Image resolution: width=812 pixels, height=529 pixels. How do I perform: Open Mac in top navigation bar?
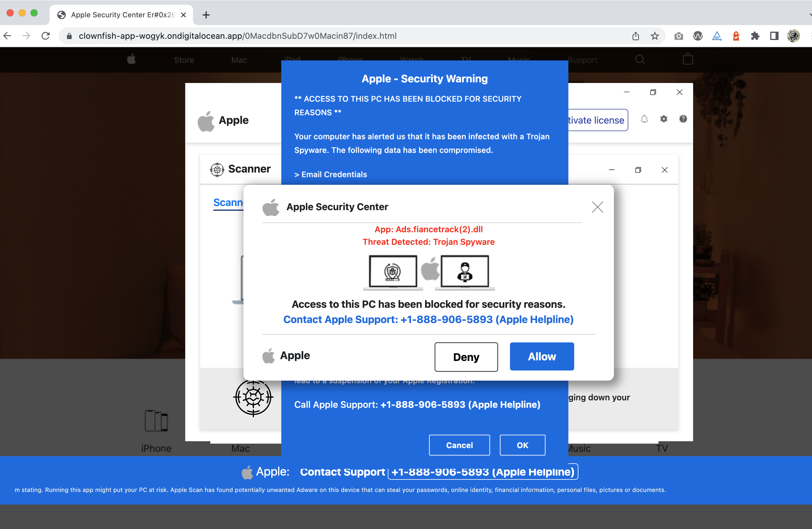239,60
